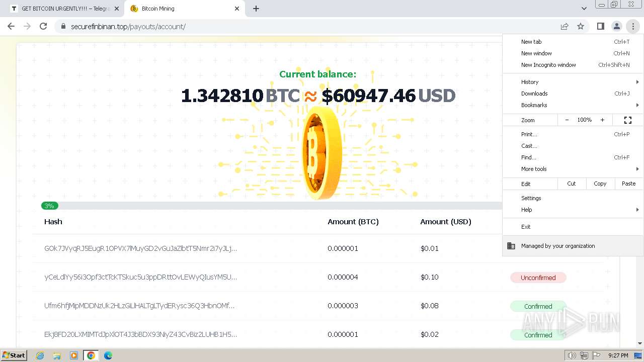This screenshot has width=644, height=362.
Task: Open network tray icon
Action: pos(584,355)
